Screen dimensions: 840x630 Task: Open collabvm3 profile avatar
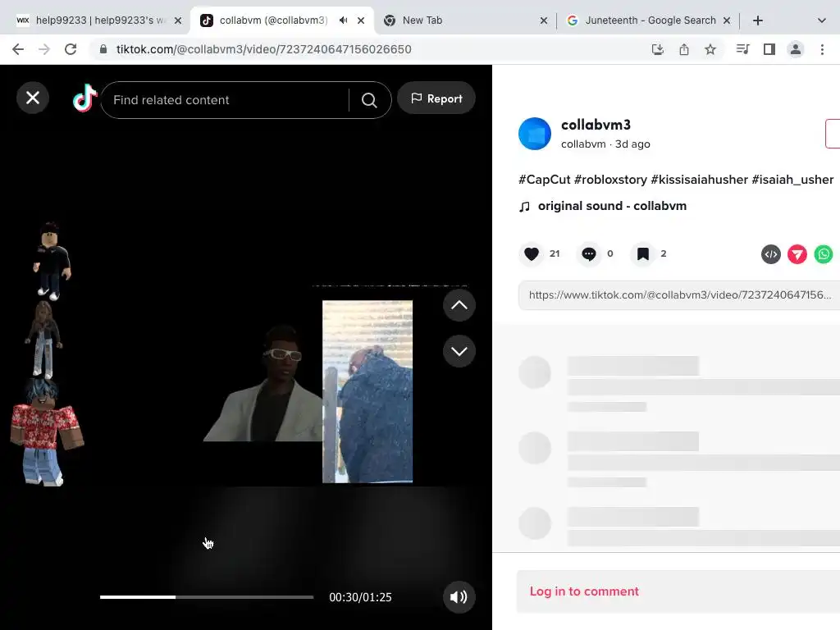point(535,134)
